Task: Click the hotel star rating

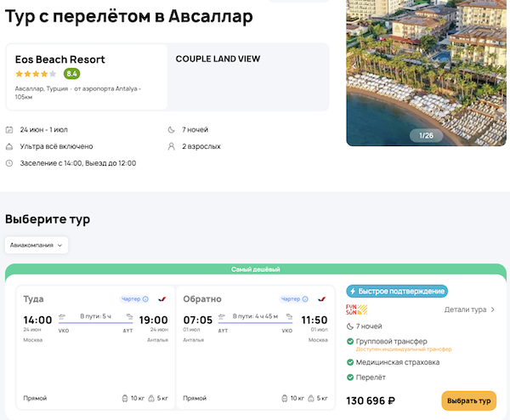Action: coord(36,74)
